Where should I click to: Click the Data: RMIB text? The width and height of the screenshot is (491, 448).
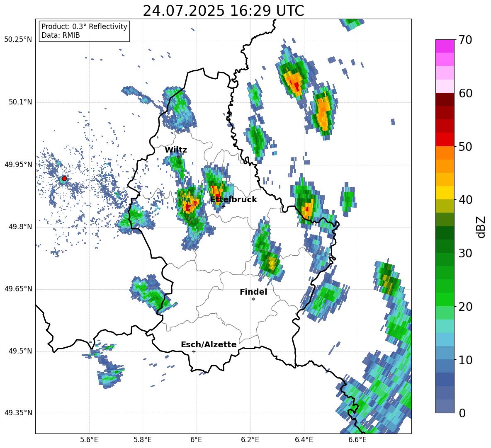pyautogui.click(x=61, y=35)
